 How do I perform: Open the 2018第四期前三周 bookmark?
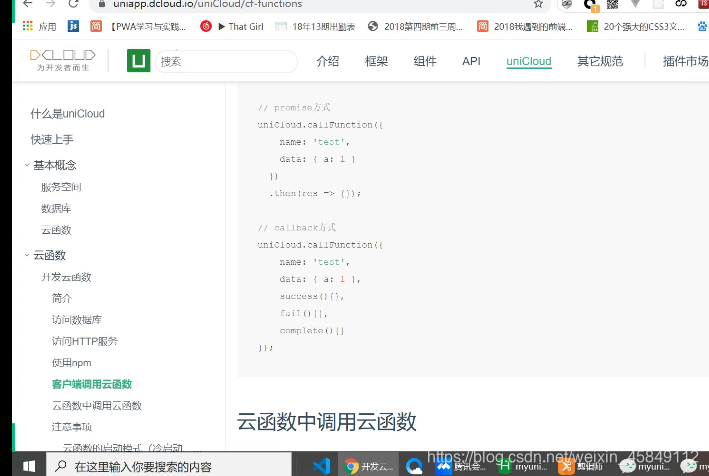pyautogui.click(x=415, y=27)
